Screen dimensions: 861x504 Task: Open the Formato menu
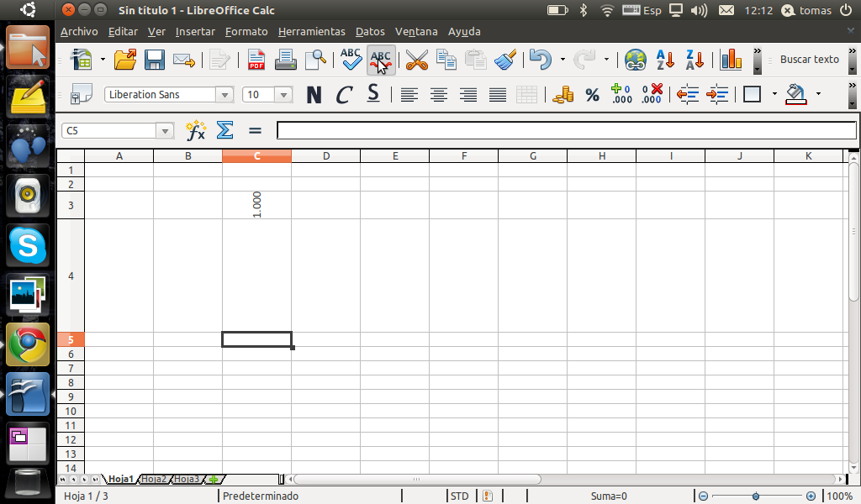tap(246, 31)
